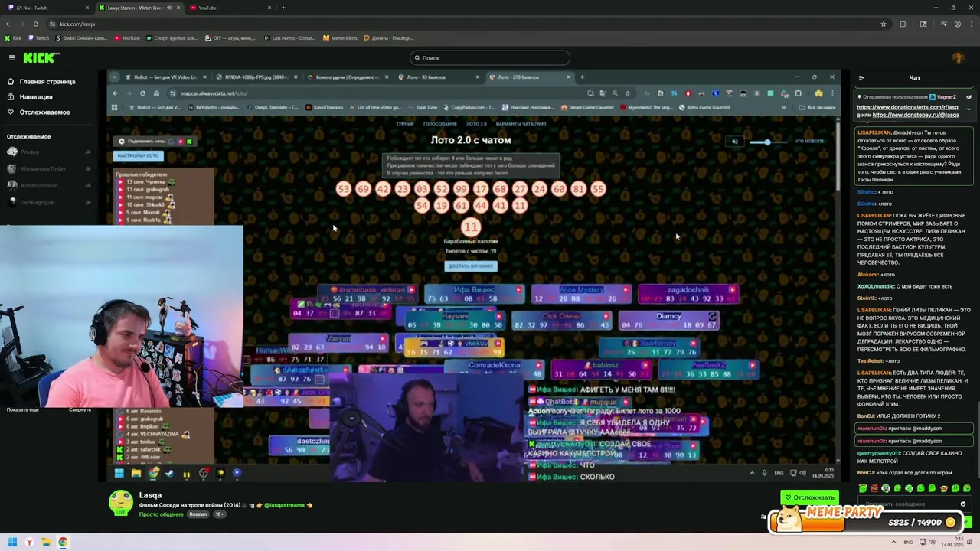Open the Twitch bookmark in bookmarks bar

coord(39,37)
